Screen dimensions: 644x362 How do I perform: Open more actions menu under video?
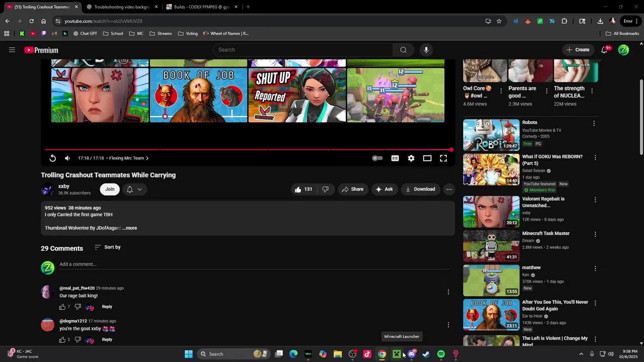tap(449, 189)
